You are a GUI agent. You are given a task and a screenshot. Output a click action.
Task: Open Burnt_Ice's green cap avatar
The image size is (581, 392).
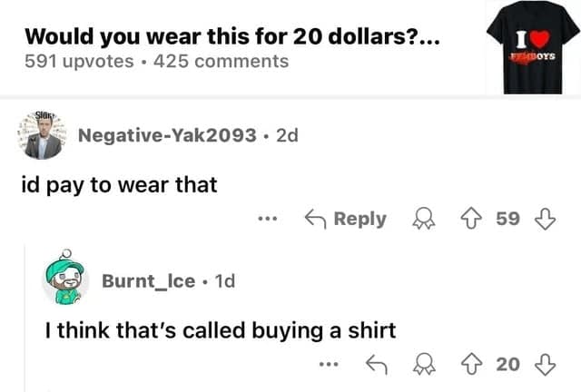click(x=65, y=277)
